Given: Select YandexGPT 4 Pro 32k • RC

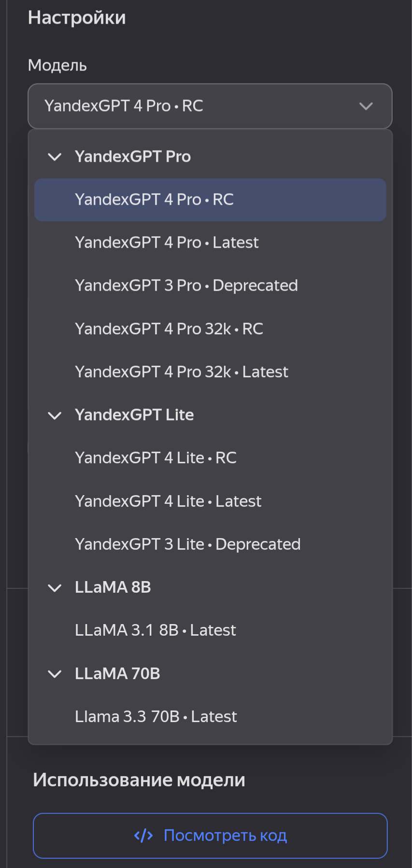Looking at the screenshot, I should [210, 329].
